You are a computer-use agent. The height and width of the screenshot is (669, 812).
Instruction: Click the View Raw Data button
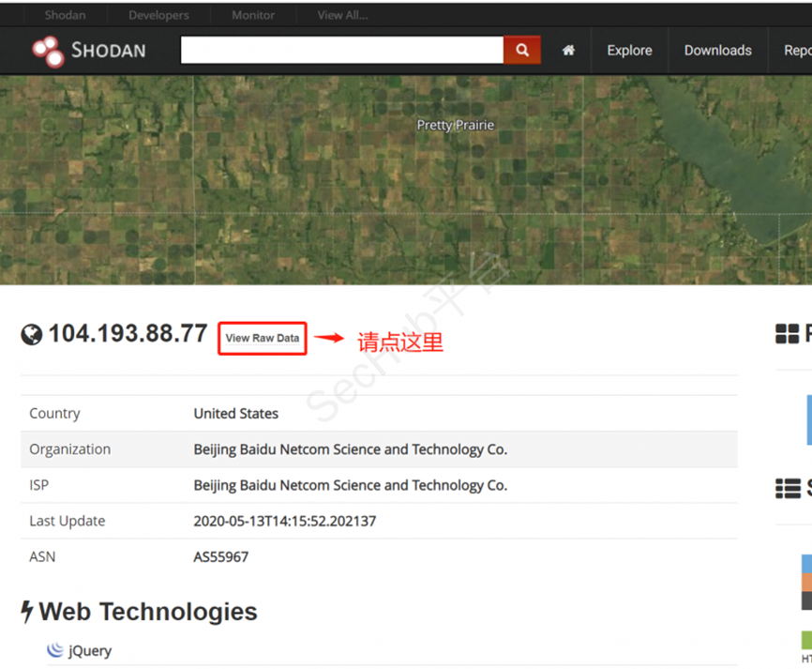click(263, 338)
